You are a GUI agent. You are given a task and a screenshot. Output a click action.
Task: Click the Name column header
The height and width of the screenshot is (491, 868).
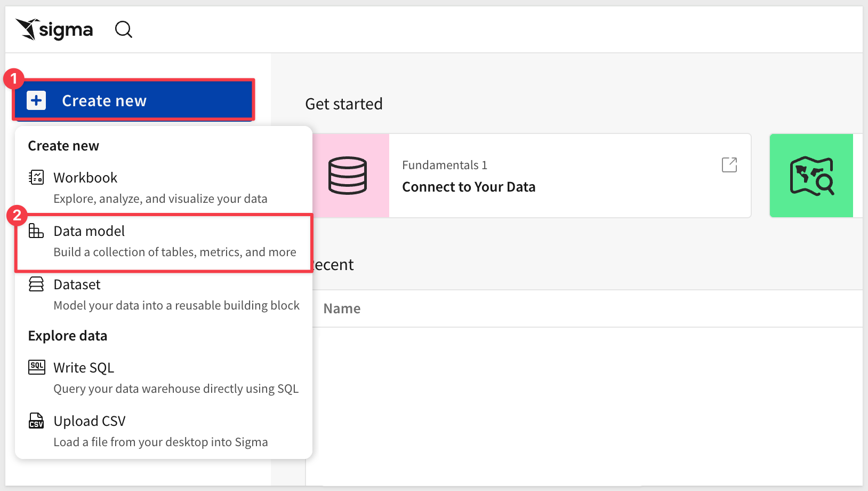pyautogui.click(x=342, y=308)
